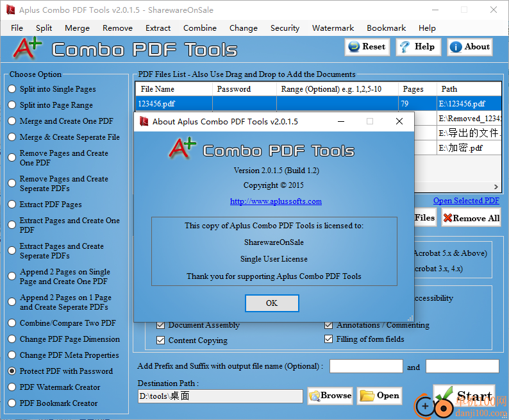The height and width of the screenshot is (420, 509).
Task: Click the path E:\123456.pdf cell
Action: [469, 104]
